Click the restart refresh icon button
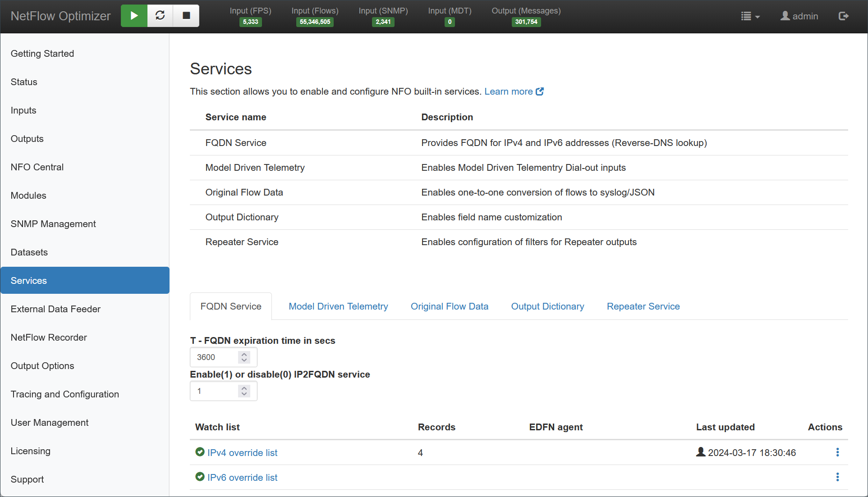 coord(160,16)
